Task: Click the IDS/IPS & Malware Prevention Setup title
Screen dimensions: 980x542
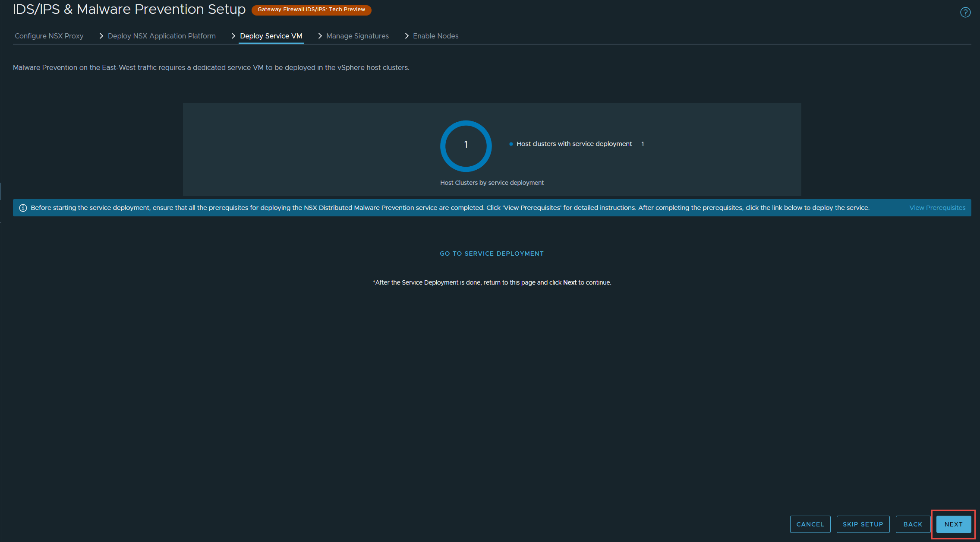Action: [129, 9]
